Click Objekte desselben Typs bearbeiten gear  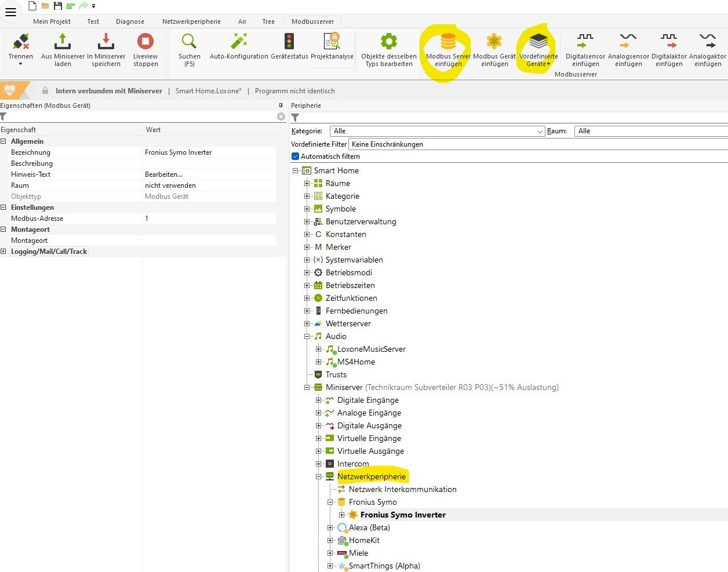389,42
